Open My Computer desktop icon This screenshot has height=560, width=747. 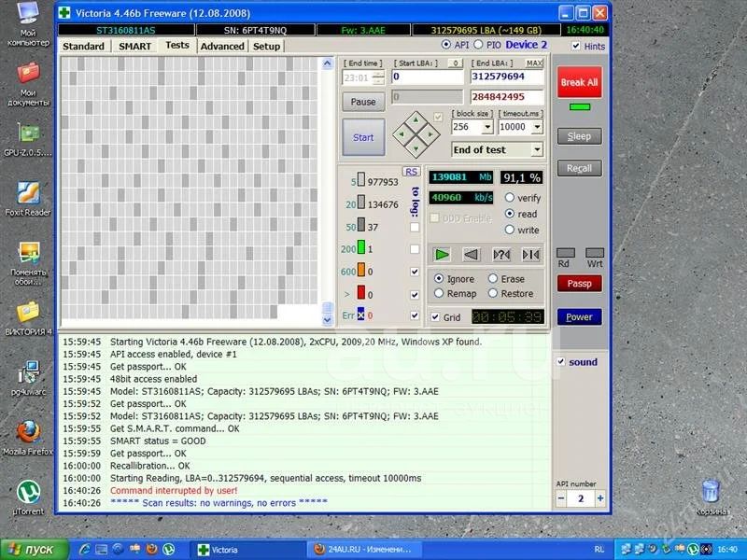tap(28, 24)
